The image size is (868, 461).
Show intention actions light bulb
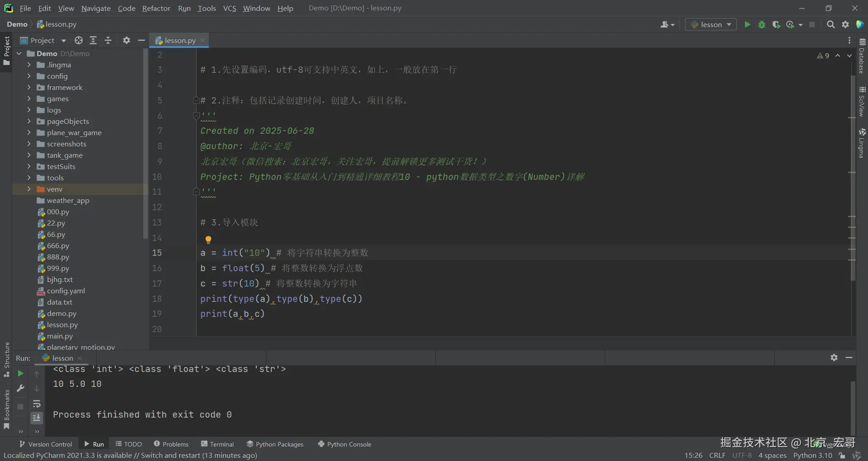pos(208,240)
